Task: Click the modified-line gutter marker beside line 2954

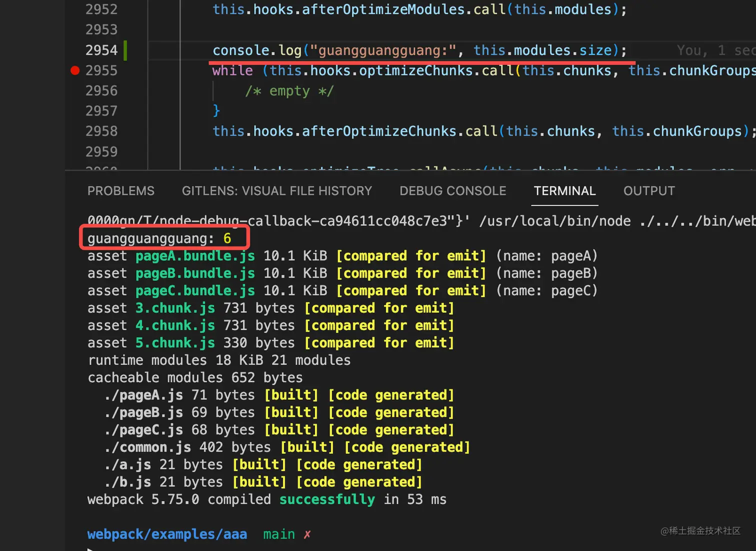Action: tap(126, 50)
